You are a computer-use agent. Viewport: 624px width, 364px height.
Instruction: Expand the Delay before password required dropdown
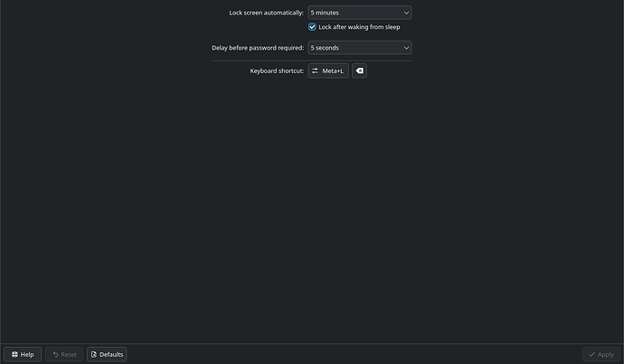point(359,47)
